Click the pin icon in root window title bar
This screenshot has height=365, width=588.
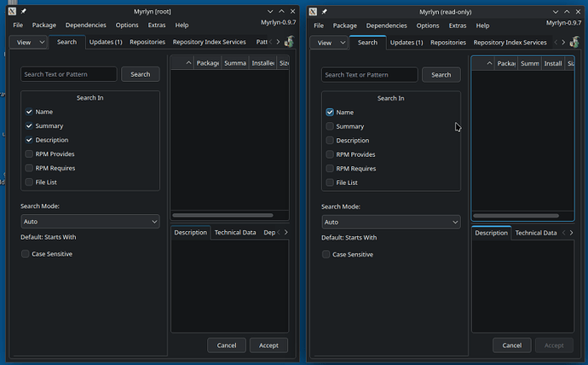click(24, 11)
